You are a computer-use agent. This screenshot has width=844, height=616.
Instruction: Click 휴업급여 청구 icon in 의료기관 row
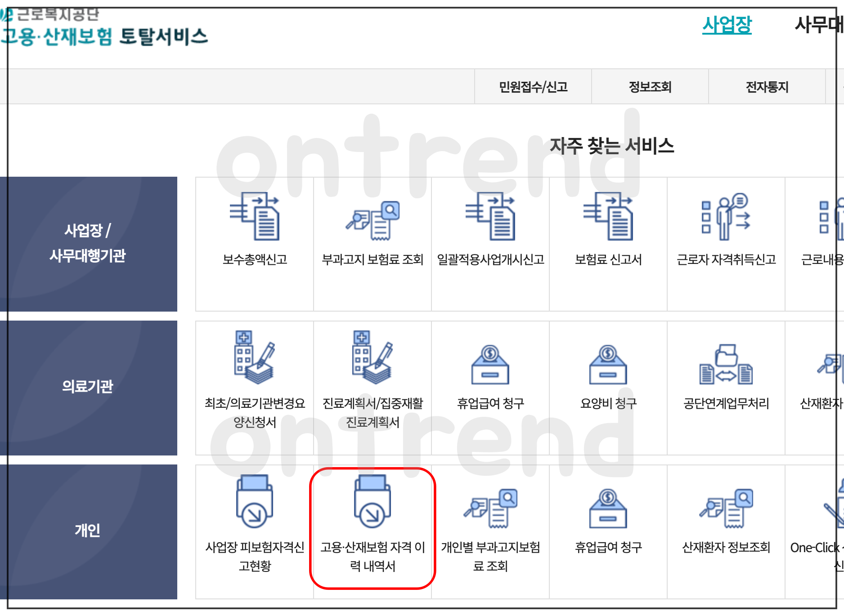click(x=490, y=365)
